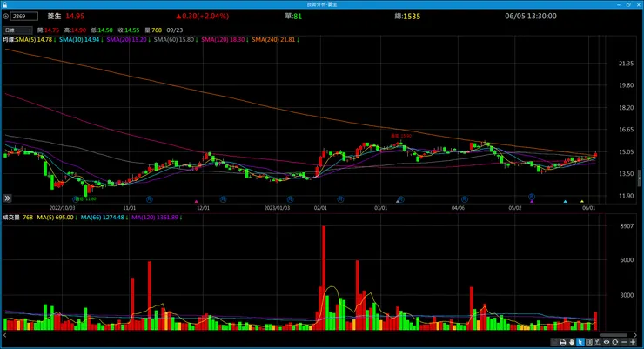Zoom out chart with minus icon
The width and height of the screenshot is (644, 349).
624,342
